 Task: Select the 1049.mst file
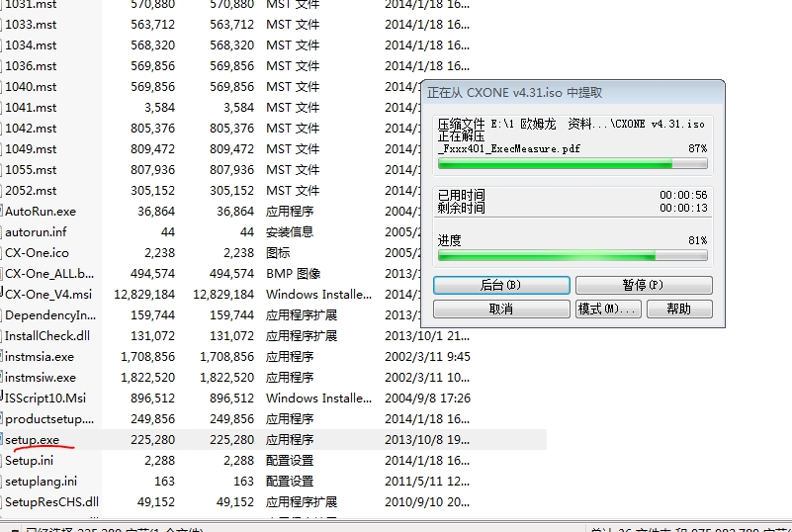point(31,149)
